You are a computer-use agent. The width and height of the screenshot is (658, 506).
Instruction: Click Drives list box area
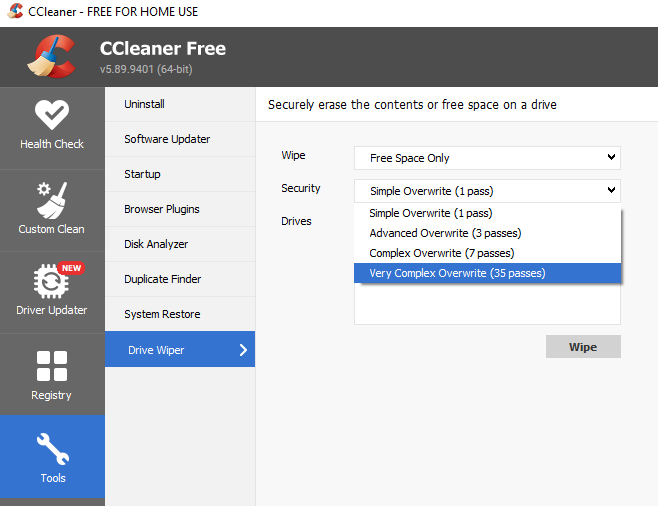coord(487,304)
